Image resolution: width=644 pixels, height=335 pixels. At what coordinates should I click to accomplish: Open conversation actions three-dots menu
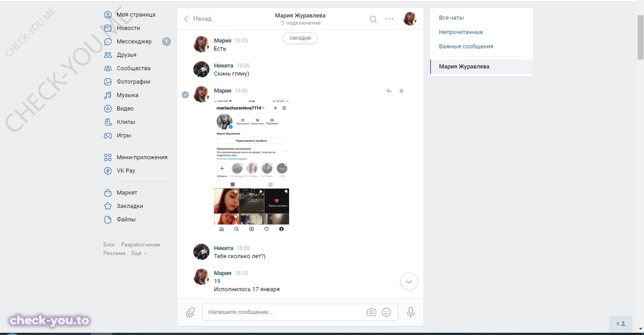(x=389, y=19)
